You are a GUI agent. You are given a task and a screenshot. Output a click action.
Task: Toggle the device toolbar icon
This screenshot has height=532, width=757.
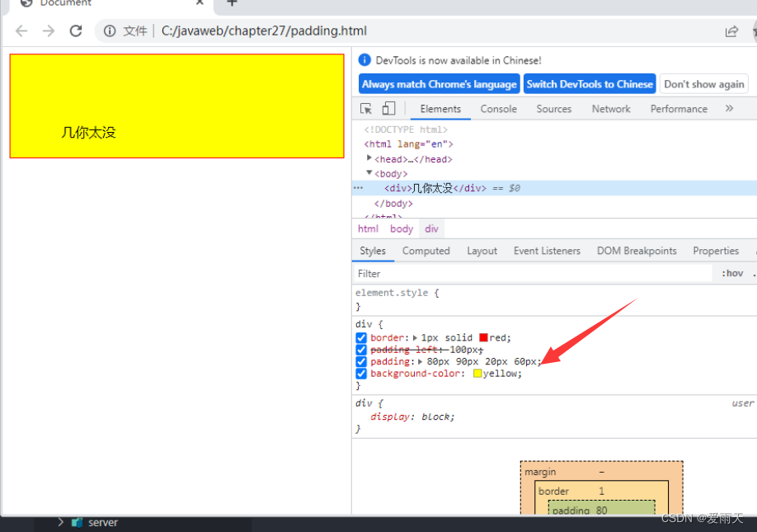tap(388, 109)
